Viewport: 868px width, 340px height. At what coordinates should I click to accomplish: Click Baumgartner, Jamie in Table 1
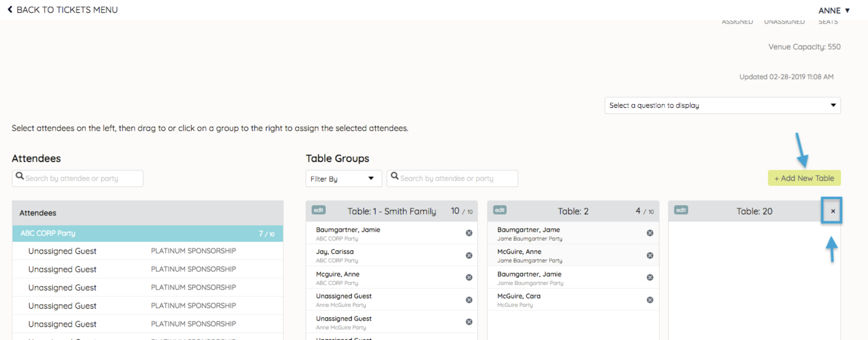tap(348, 230)
